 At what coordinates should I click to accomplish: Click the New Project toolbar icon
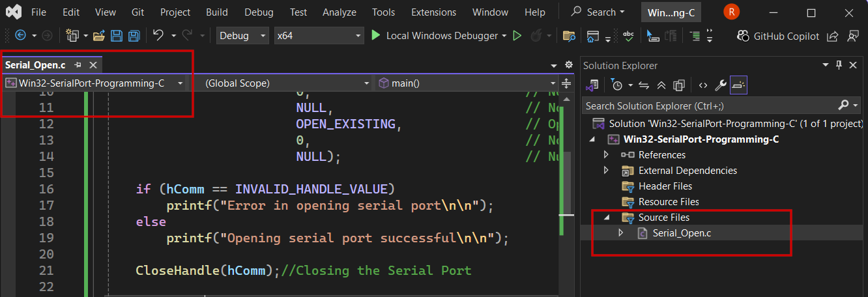(72, 36)
